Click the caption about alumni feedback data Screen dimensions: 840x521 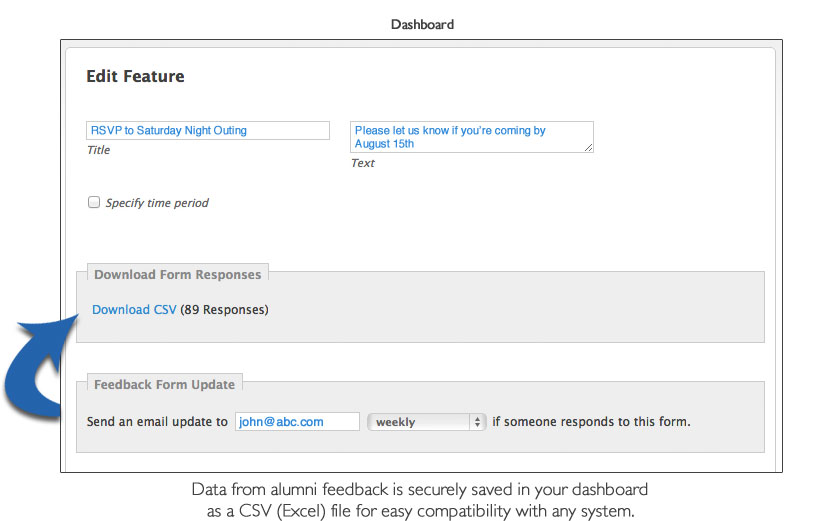pos(420,498)
